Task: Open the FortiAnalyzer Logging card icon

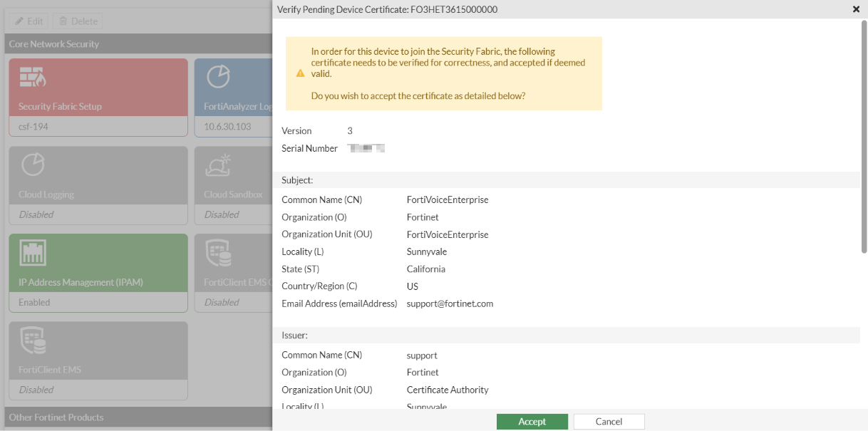Action: click(217, 77)
